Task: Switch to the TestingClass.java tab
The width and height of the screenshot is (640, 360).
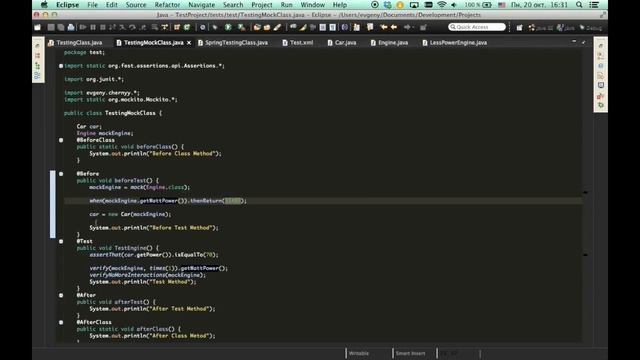Action: pyautogui.click(x=76, y=42)
